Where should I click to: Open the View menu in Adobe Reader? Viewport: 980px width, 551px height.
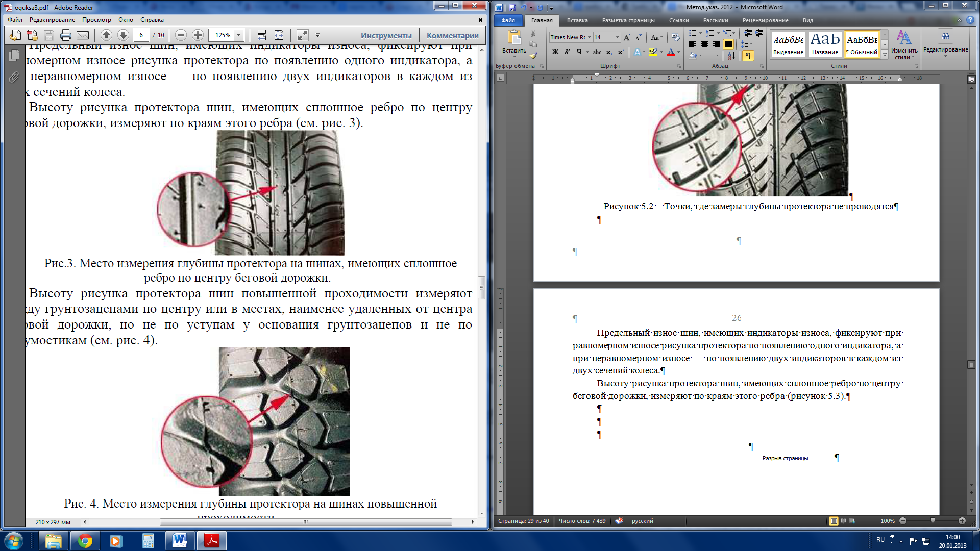[x=96, y=20]
